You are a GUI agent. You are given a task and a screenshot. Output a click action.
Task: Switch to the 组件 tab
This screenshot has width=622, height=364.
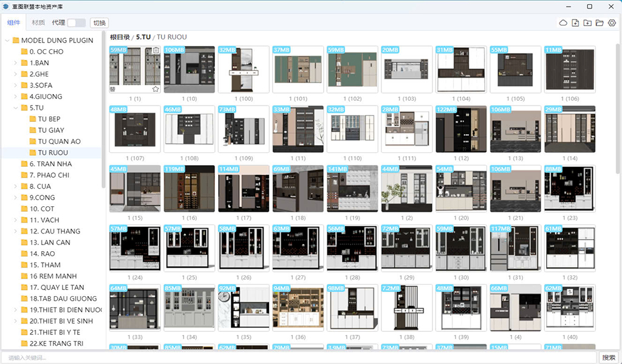point(13,22)
